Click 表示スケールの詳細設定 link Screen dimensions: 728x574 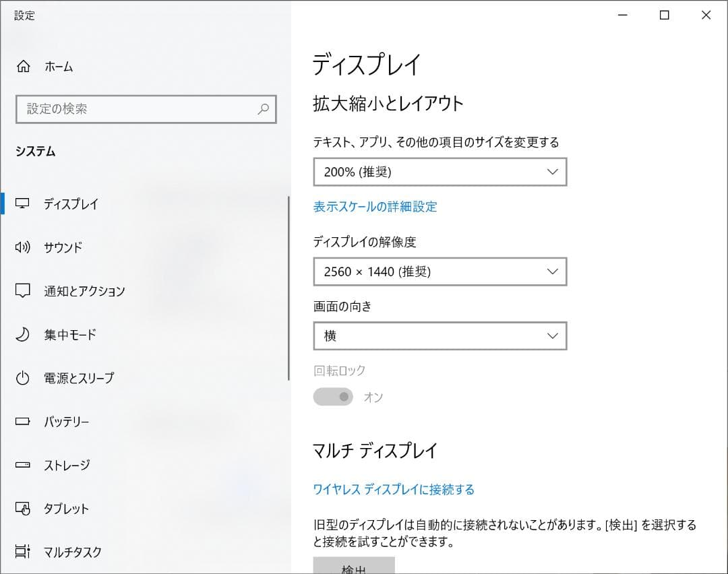375,207
